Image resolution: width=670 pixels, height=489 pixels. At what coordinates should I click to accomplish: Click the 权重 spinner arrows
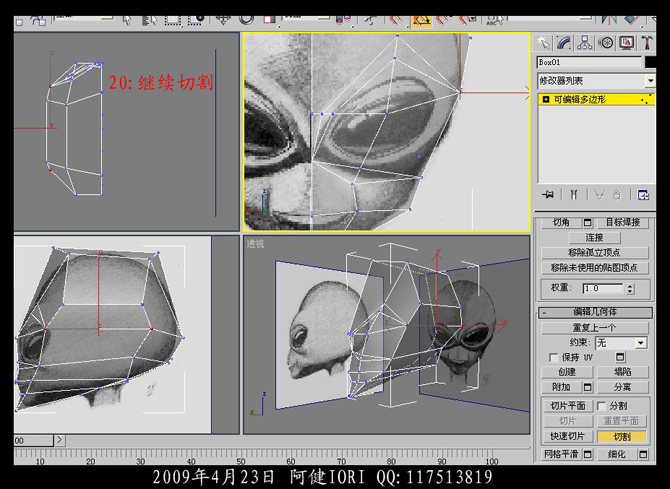click(x=630, y=288)
